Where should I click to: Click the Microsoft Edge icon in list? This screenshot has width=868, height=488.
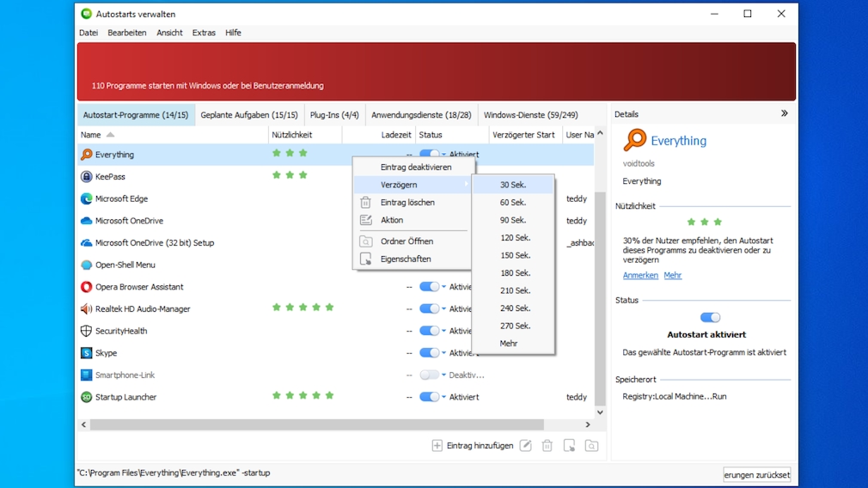[x=86, y=198]
